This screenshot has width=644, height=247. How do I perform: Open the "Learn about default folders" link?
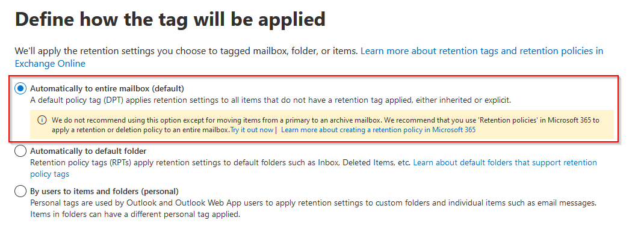[x=505, y=163]
